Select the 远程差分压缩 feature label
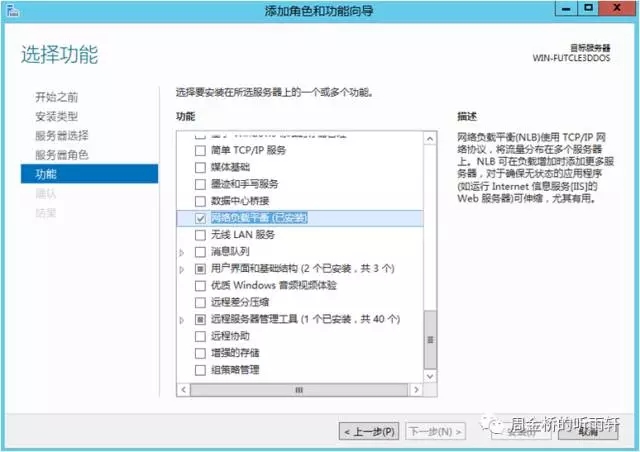640x452 pixels. click(x=240, y=303)
